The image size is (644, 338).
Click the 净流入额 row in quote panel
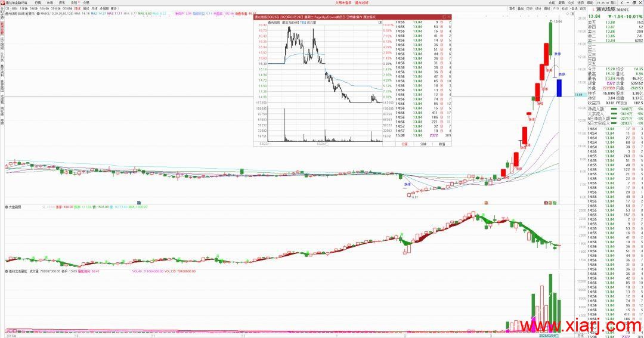[615, 109]
